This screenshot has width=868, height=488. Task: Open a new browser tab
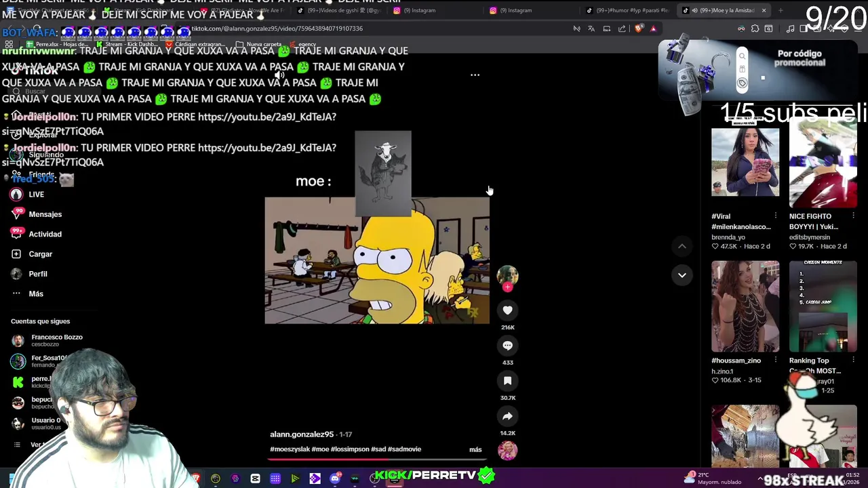781,10
